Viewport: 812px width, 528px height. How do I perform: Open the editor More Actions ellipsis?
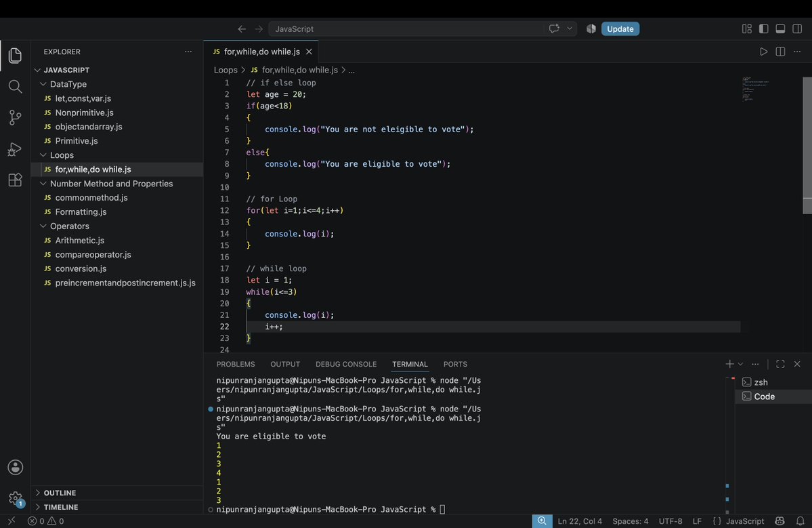coord(797,52)
